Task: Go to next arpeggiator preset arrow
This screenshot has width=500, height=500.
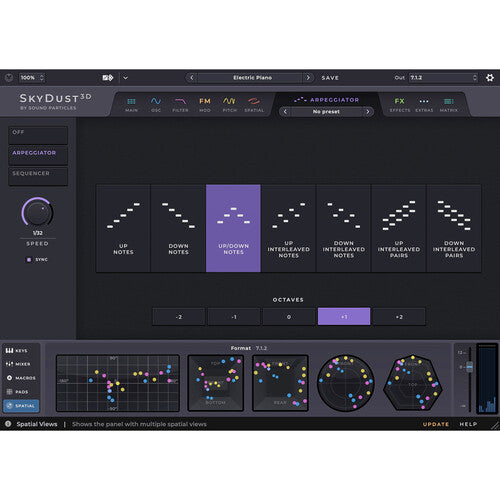Action: click(368, 112)
